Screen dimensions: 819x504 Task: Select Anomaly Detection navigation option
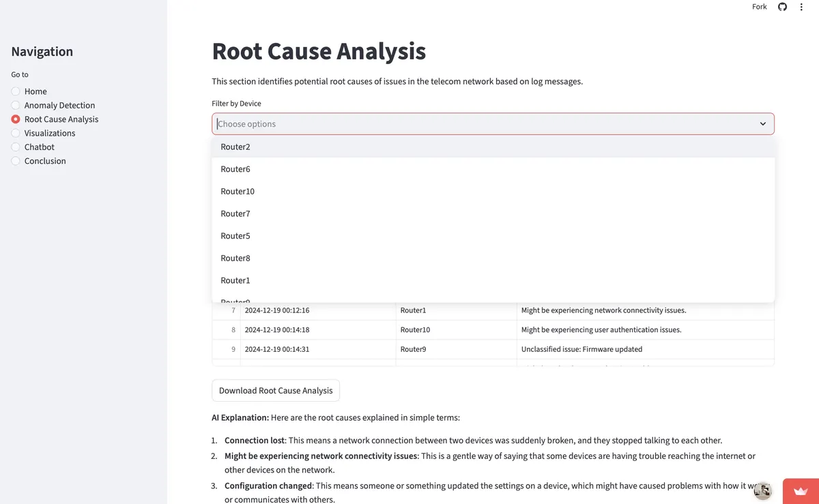(59, 105)
